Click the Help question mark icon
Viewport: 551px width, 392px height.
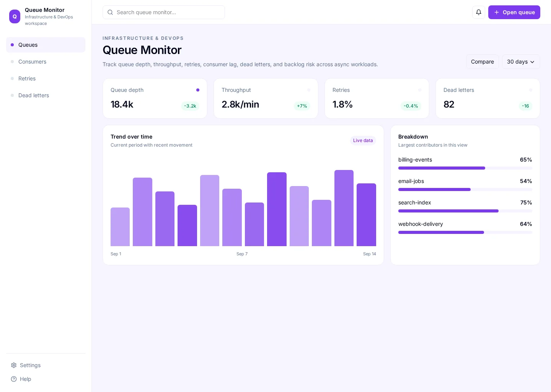point(14,379)
